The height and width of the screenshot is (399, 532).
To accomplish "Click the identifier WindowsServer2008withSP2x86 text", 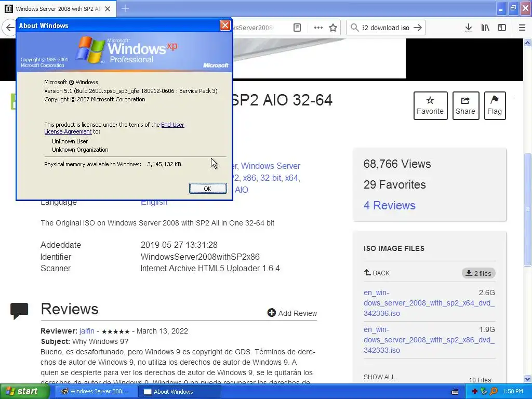I will (200, 257).
